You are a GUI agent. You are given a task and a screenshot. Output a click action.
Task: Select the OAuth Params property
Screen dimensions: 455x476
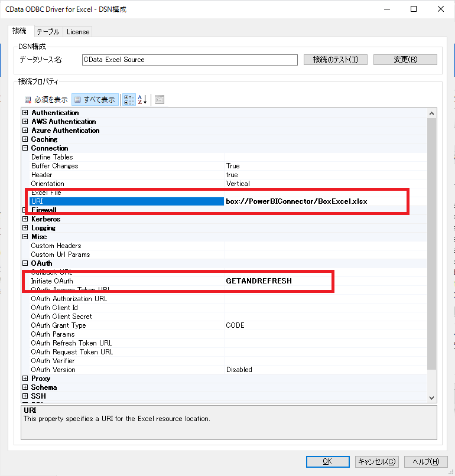point(126,334)
